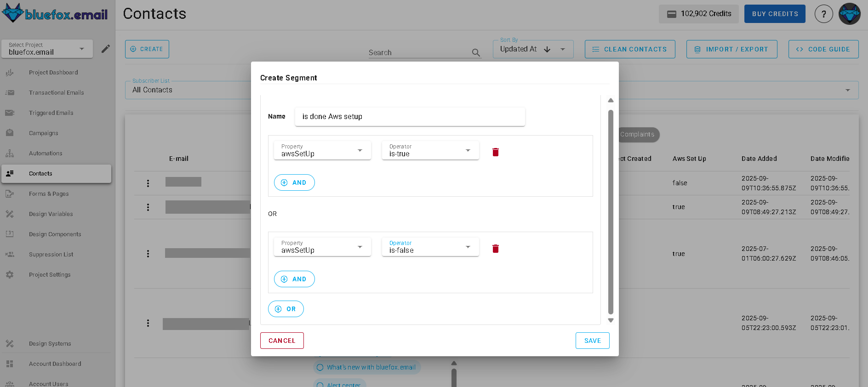Click the Automations sidebar icon
This screenshot has width=868, height=387.
pyautogui.click(x=10, y=154)
